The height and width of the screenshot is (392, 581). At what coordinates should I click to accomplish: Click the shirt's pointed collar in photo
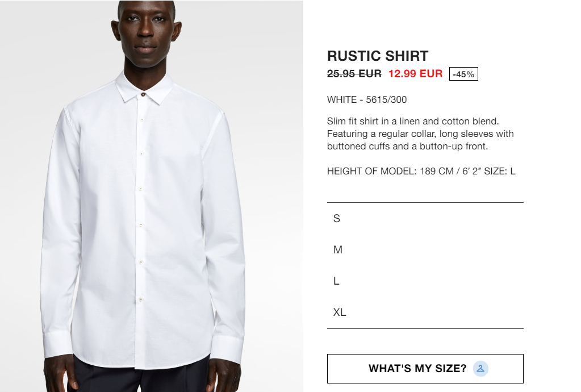[x=144, y=87]
